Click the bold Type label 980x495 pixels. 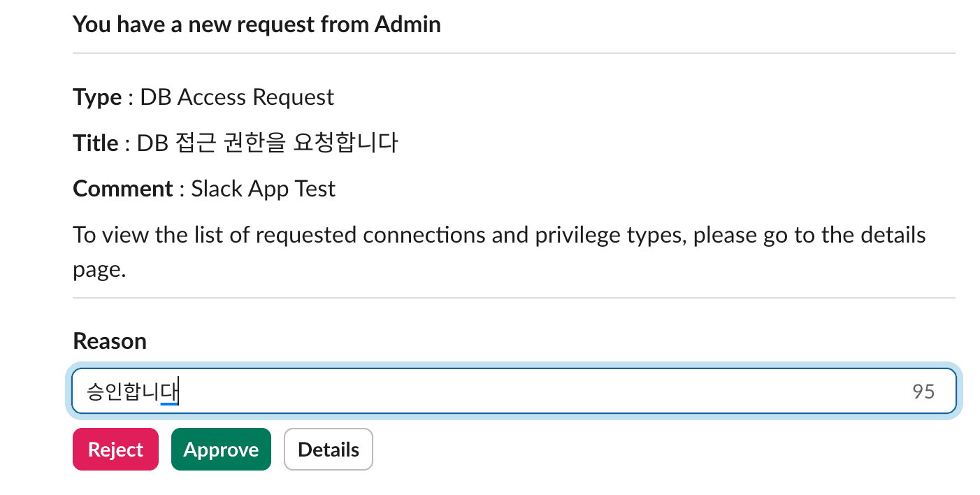[96, 97]
